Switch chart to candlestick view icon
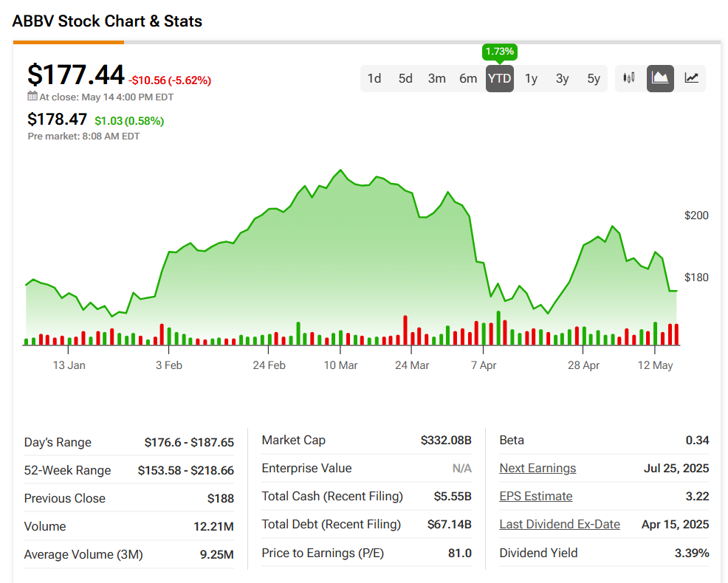Viewport: 728px width, 583px height. pyautogui.click(x=629, y=78)
